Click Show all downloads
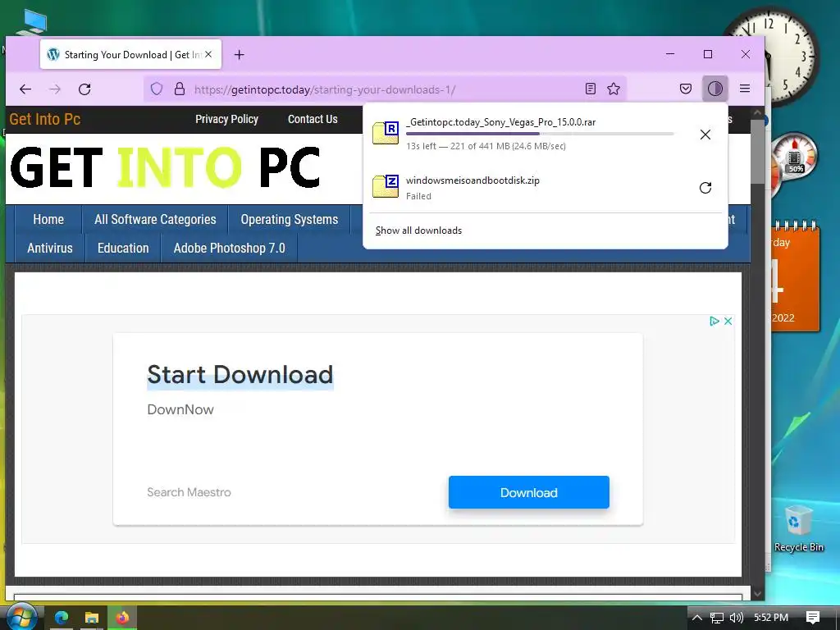Screen dimensions: 840x630 (418, 231)
